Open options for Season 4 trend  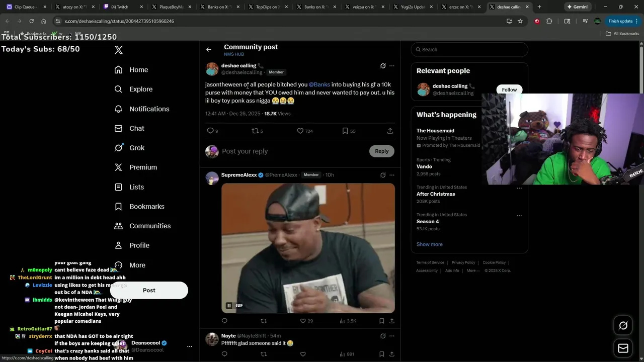coord(519,216)
